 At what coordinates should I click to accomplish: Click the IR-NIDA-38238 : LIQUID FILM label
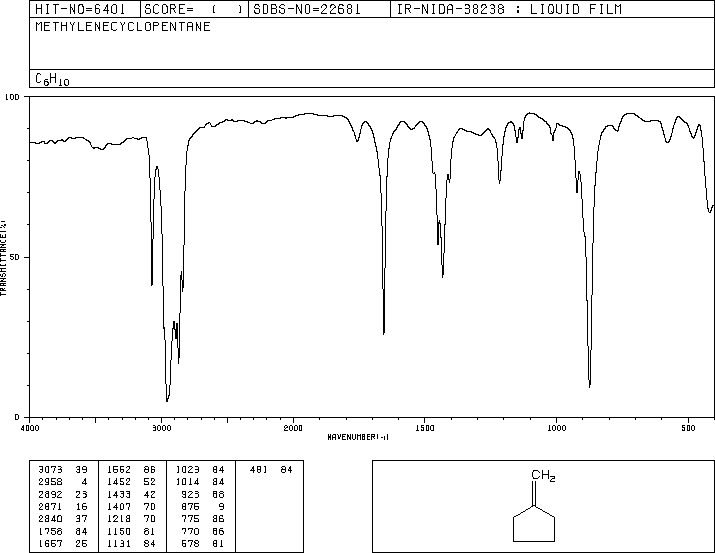point(509,9)
